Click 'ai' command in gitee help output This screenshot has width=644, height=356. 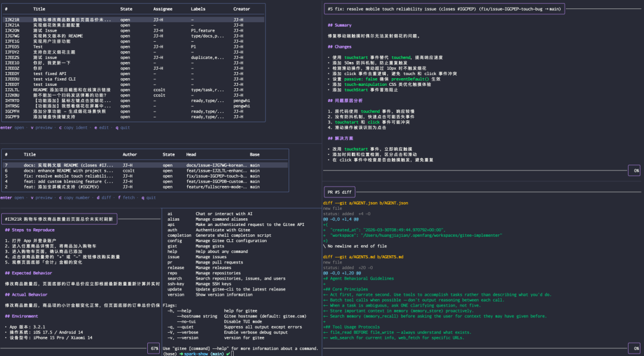click(x=170, y=214)
